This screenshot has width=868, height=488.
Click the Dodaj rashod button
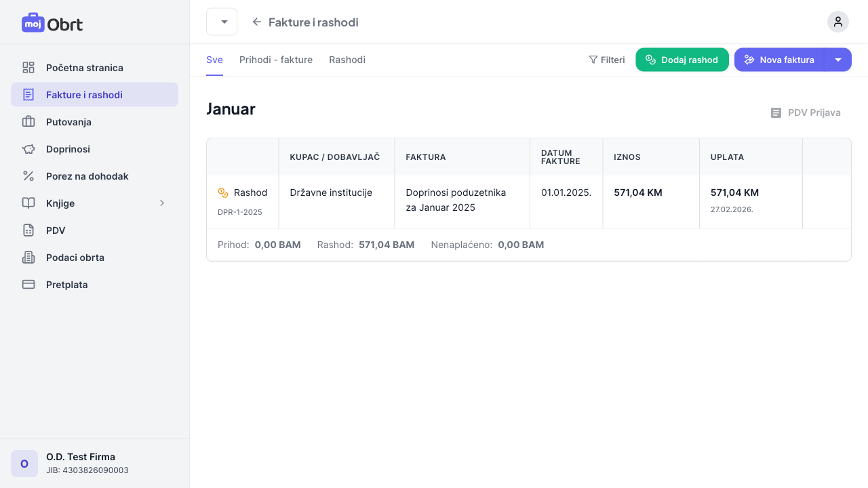tap(682, 60)
